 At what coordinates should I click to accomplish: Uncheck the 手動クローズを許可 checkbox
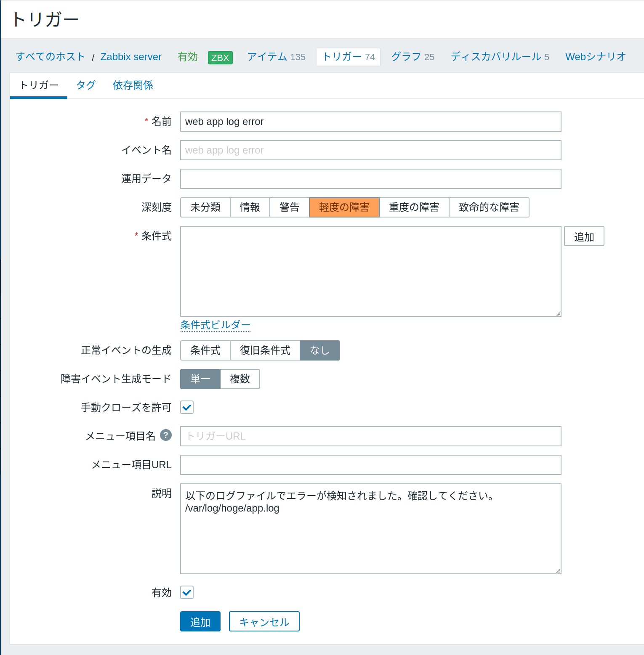point(186,407)
